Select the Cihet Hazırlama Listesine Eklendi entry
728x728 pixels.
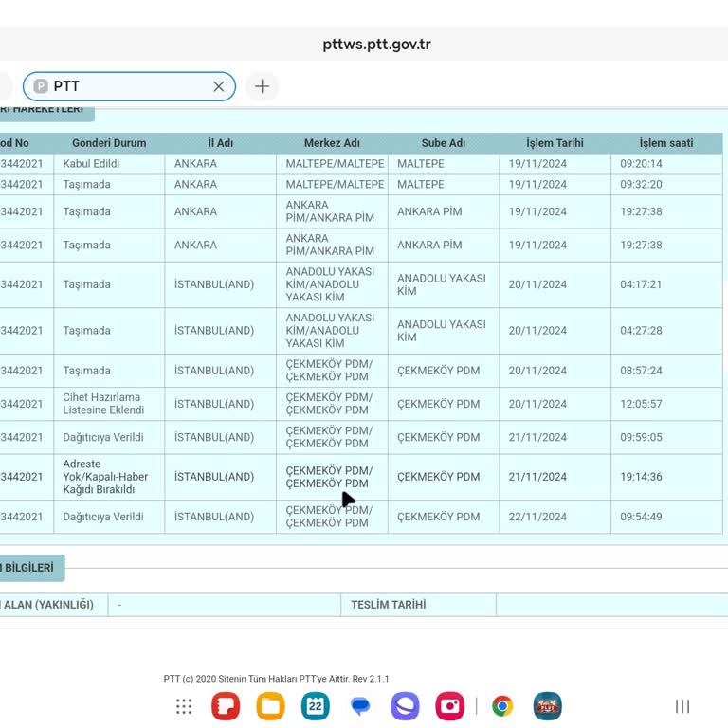103,404
